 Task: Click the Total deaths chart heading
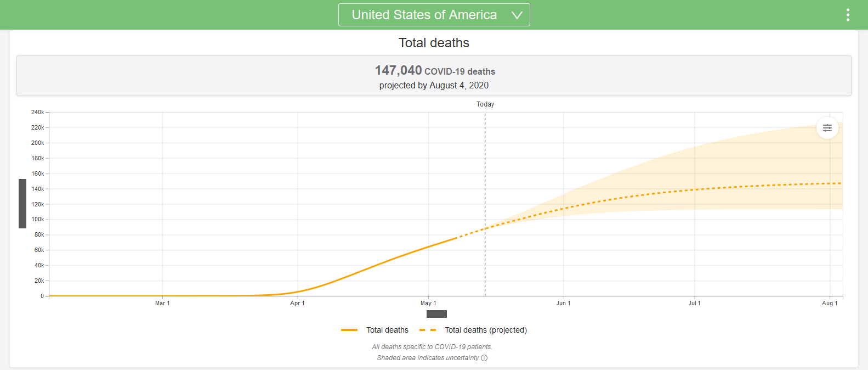[434, 43]
